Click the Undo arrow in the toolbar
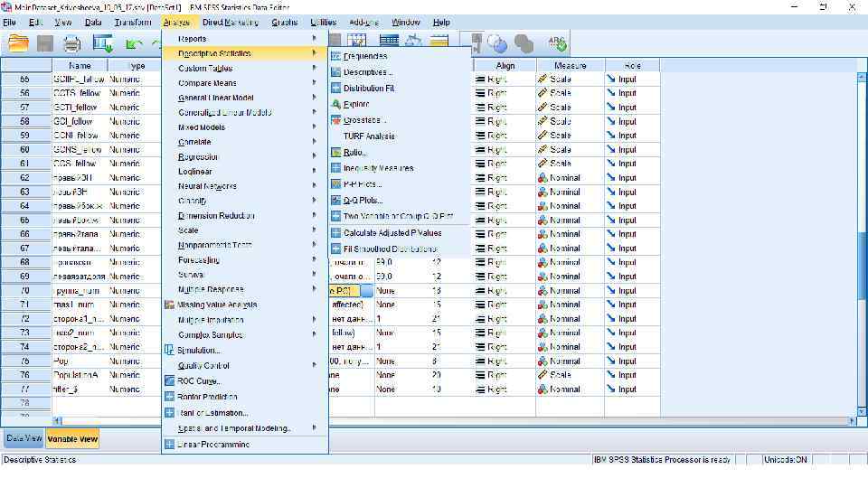This screenshot has height=488, width=868. 134,43
